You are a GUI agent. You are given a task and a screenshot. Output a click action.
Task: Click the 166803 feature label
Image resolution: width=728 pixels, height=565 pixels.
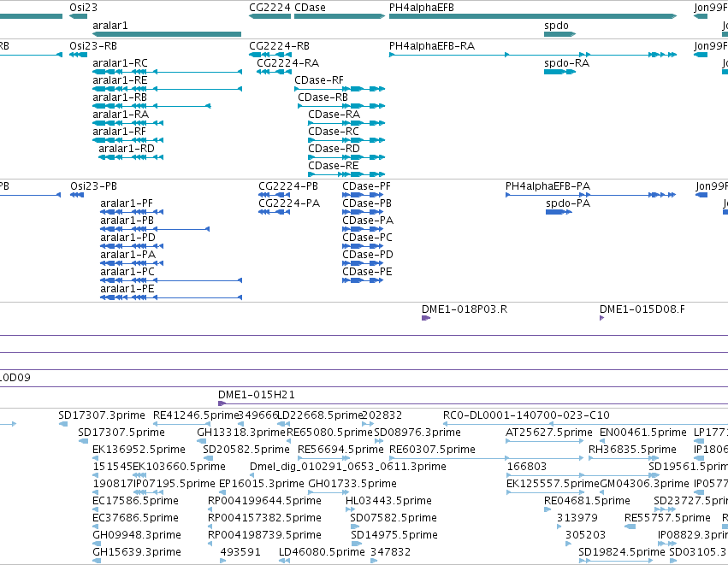(526, 466)
